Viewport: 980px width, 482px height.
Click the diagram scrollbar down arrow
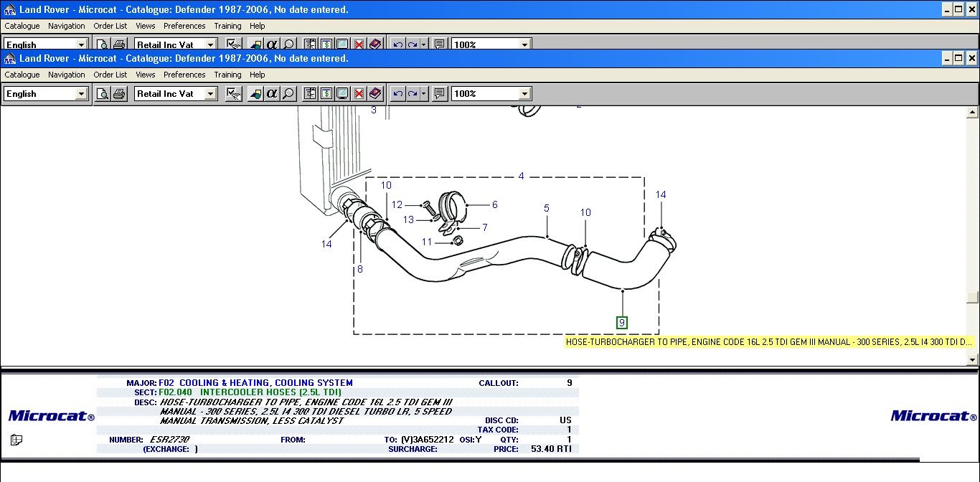(973, 359)
